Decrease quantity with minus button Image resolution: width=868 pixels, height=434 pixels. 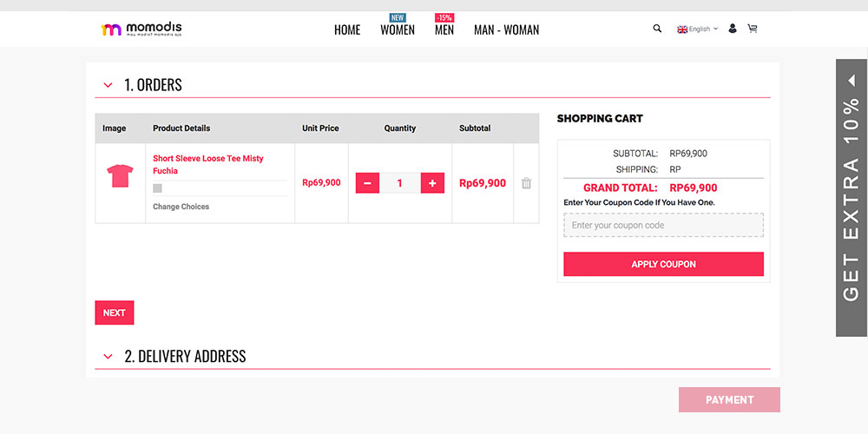coord(367,183)
